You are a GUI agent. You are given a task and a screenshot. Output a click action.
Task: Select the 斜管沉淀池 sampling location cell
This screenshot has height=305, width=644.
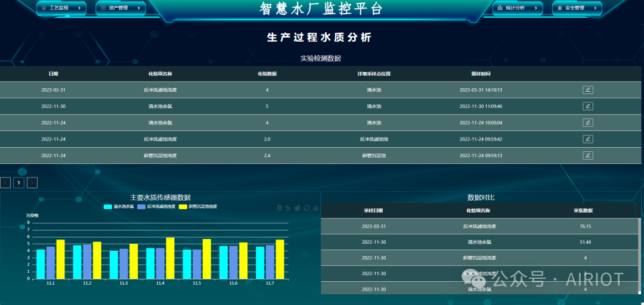point(374,155)
